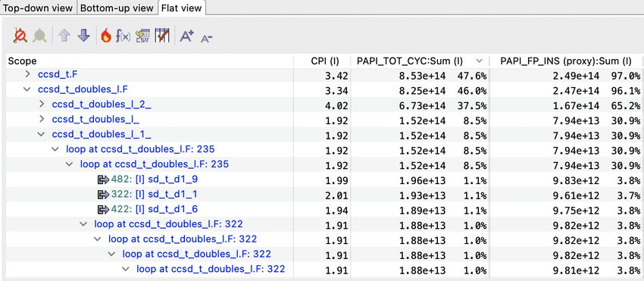Click the 97.0% percentage cell

point(627,76)
